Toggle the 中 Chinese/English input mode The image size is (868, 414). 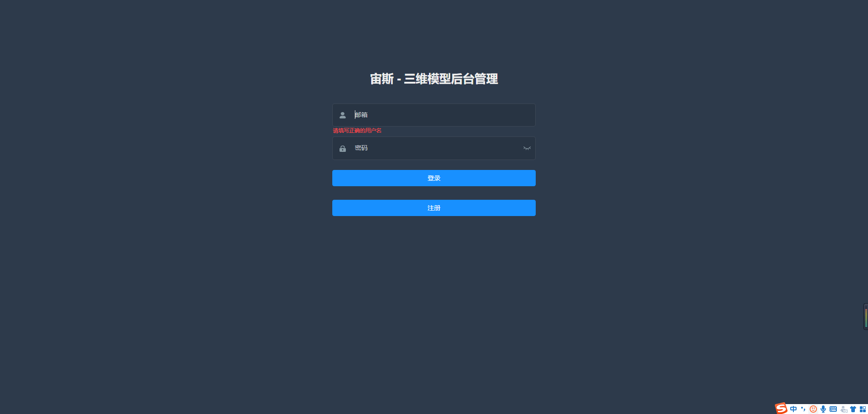coord(793,409)
